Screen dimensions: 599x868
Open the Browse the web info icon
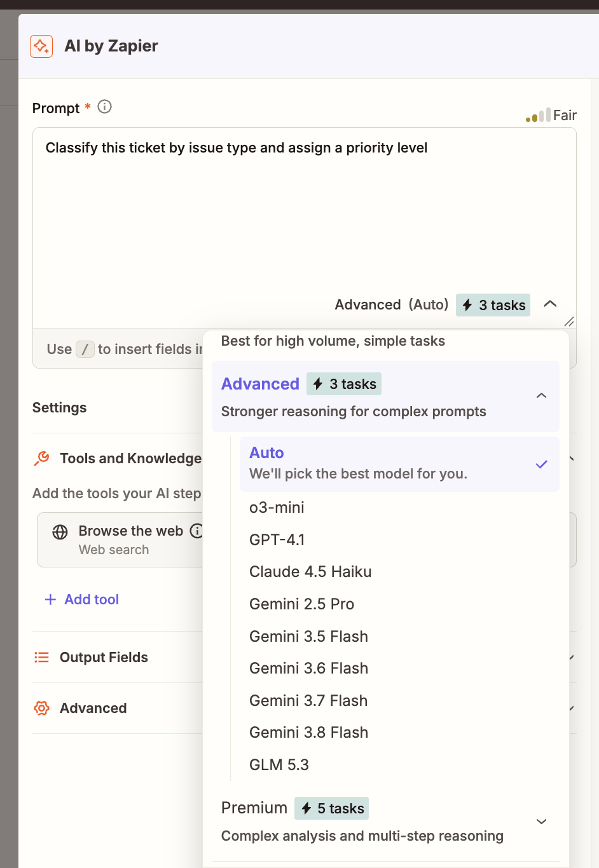coord(196,531)
